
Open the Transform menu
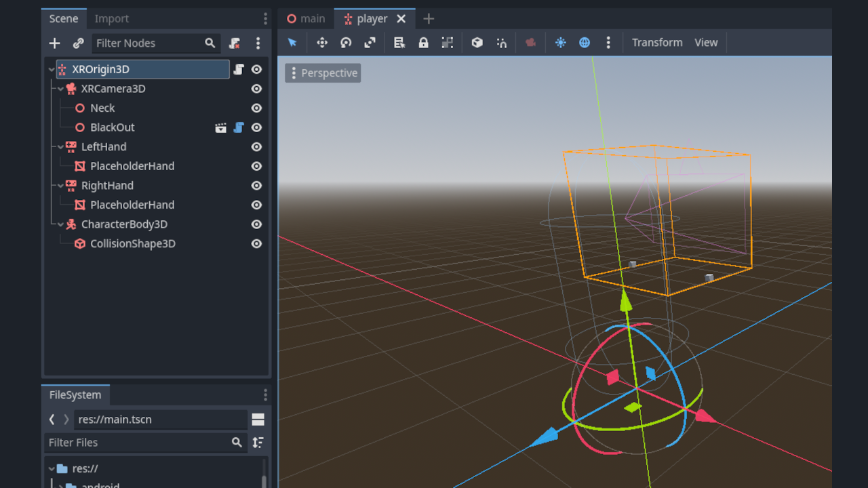click(657, 43)
